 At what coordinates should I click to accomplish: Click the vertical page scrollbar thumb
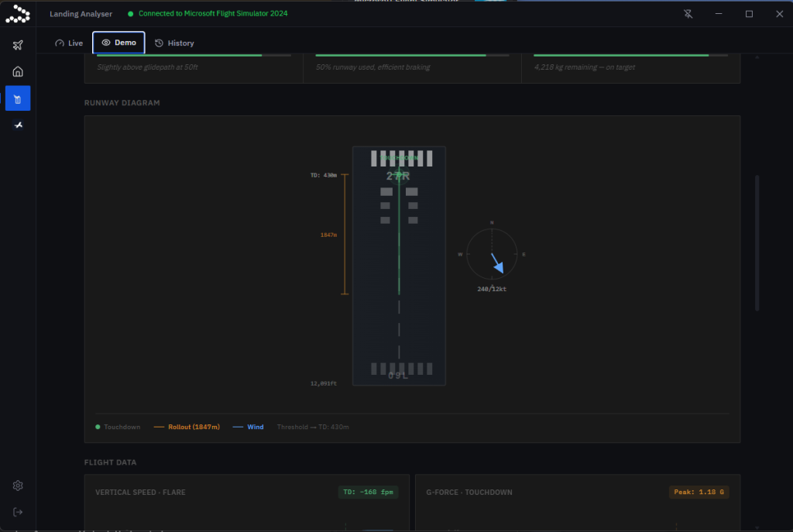click(757, 242)
